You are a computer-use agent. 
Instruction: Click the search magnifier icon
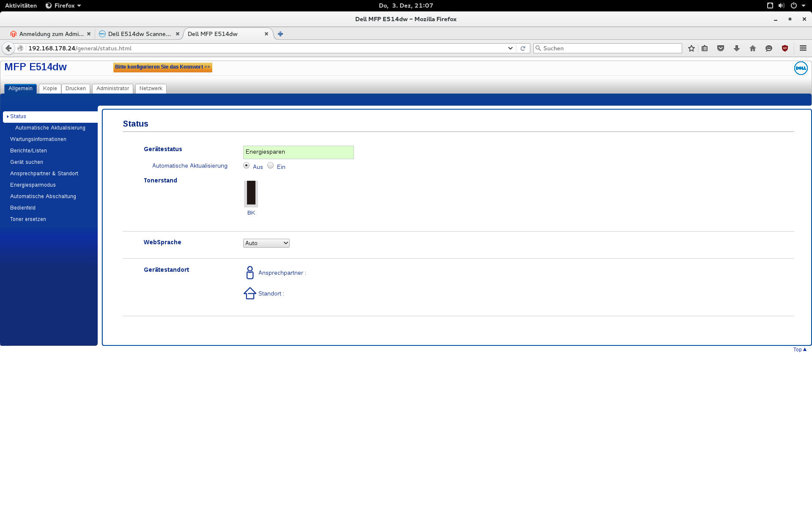pos(538,48)
